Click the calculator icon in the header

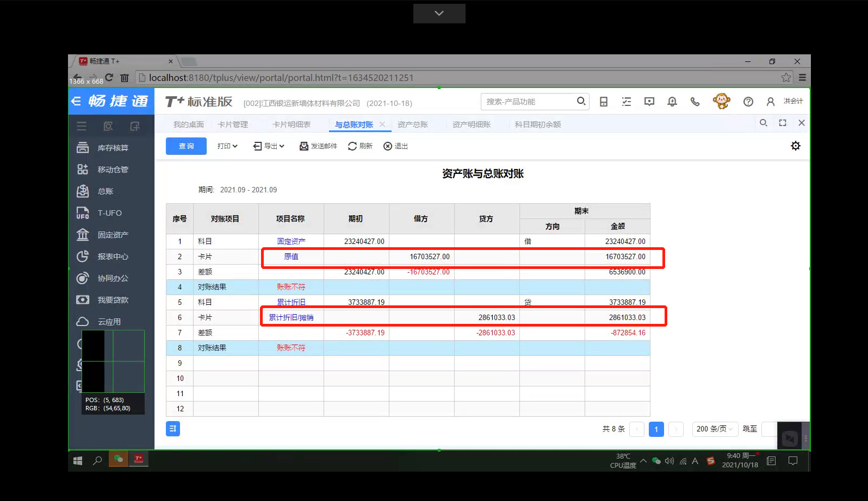pyautogui.click(x=604, y=102)
